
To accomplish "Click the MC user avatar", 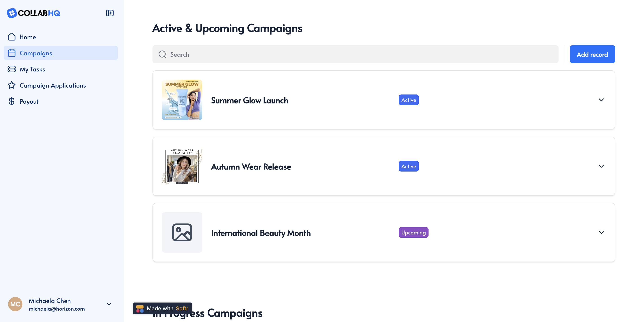I will (x=15, y=304).
